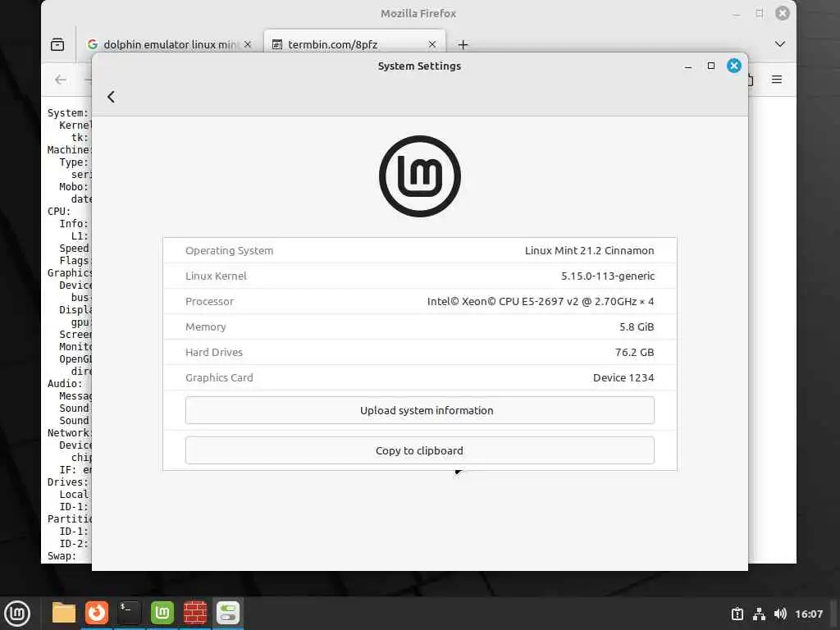Open the Firewall brick icon in taskbar
Image resolution: width=840 pixels, height=630 pixels.
click(x=195, y=614)
